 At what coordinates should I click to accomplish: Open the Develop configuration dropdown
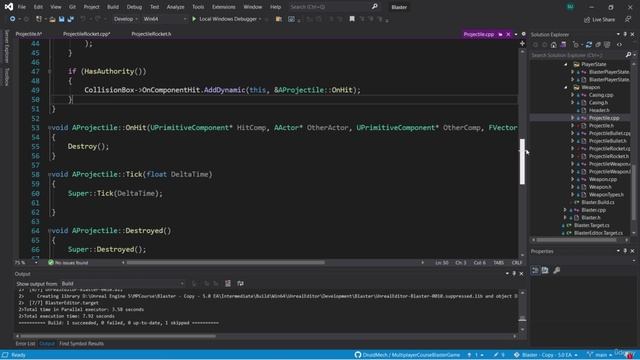click(125, 19)
